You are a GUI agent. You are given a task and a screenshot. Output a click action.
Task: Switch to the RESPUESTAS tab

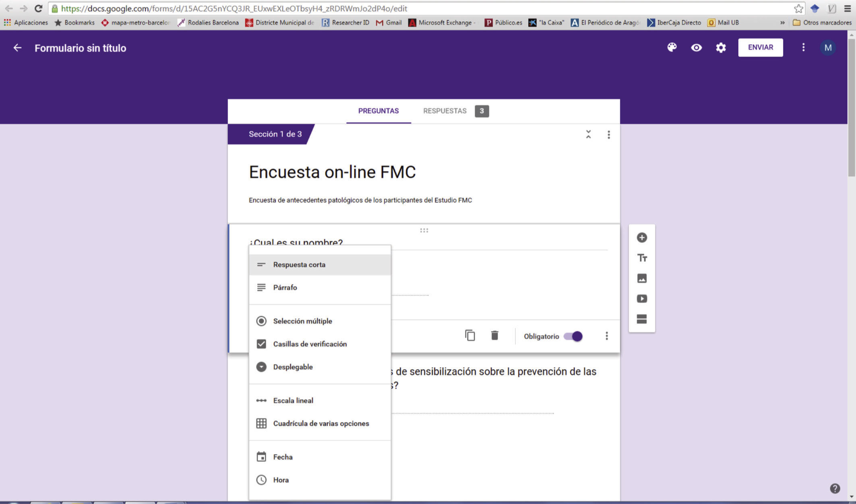click(445, 111)
